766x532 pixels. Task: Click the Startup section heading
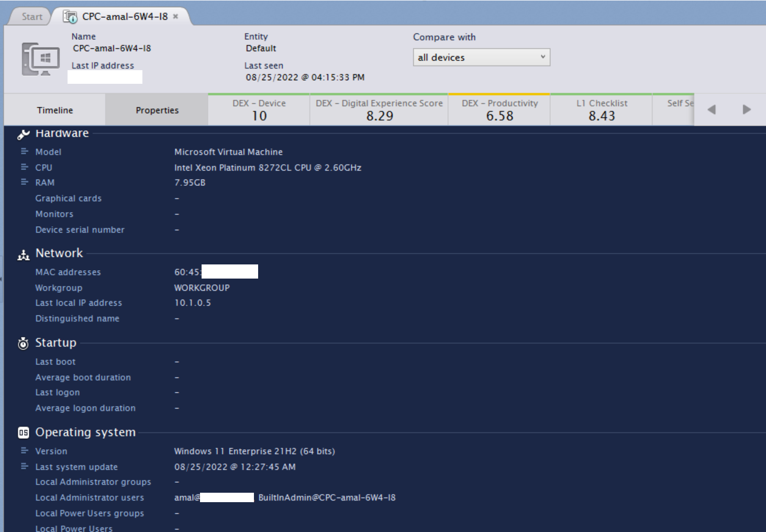coord(55,342)
